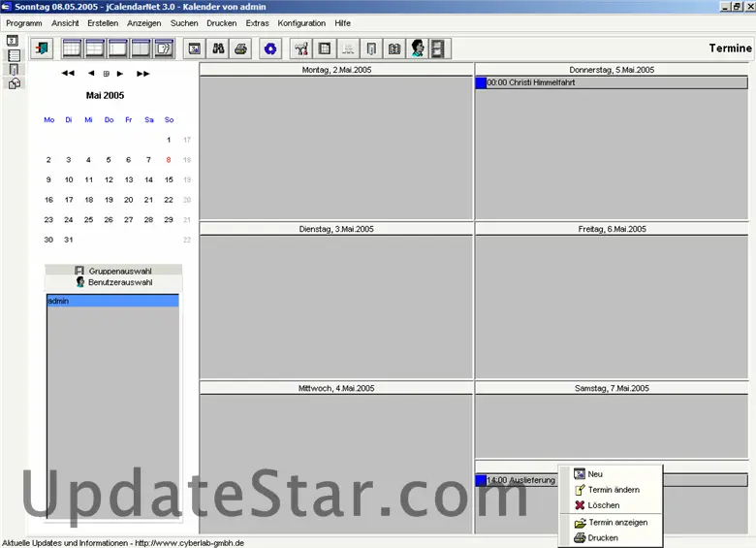Select red day 8 in mini calendar
Screen dimensions: 756x548
click(169, 160)
